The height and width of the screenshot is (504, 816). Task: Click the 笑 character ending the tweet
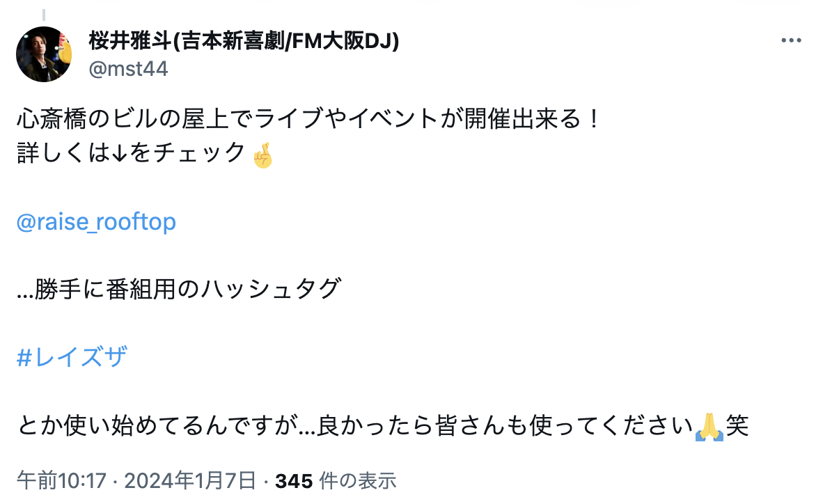738,426
